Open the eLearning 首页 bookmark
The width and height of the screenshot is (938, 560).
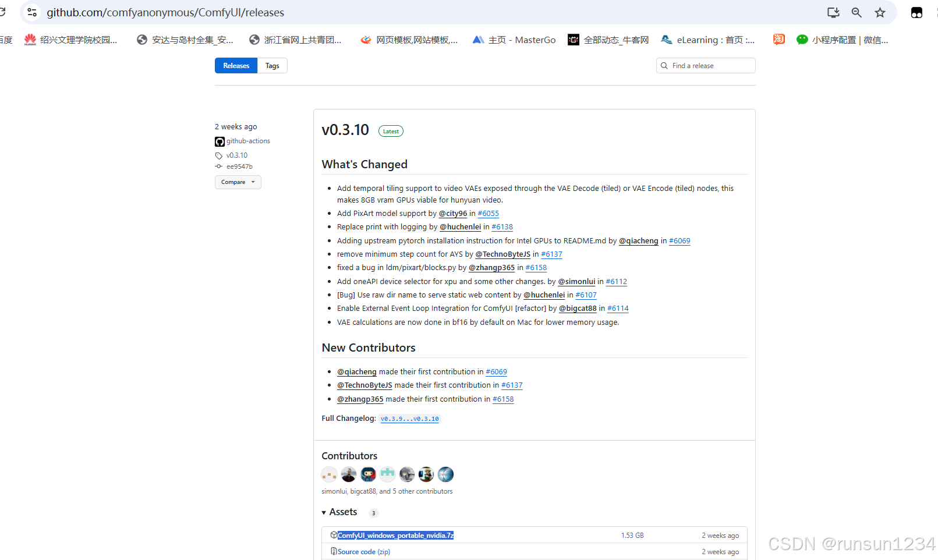708,40
